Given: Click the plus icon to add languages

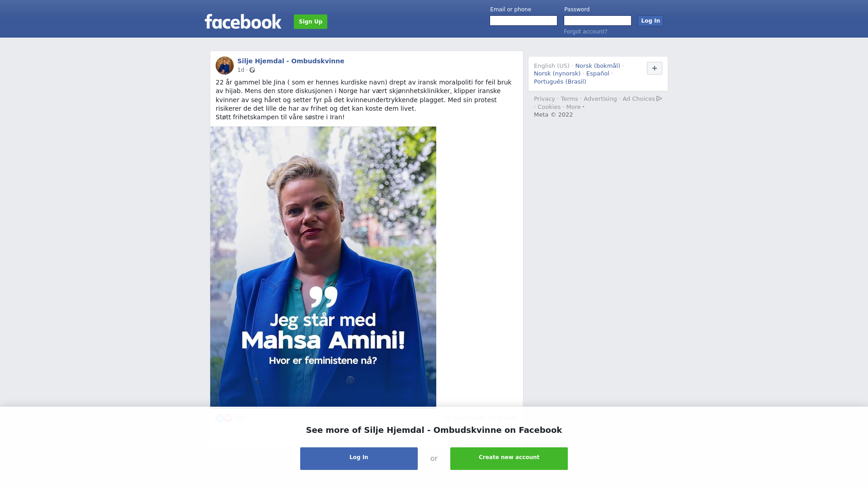Looking at the screenshot, I should (654, 68).
